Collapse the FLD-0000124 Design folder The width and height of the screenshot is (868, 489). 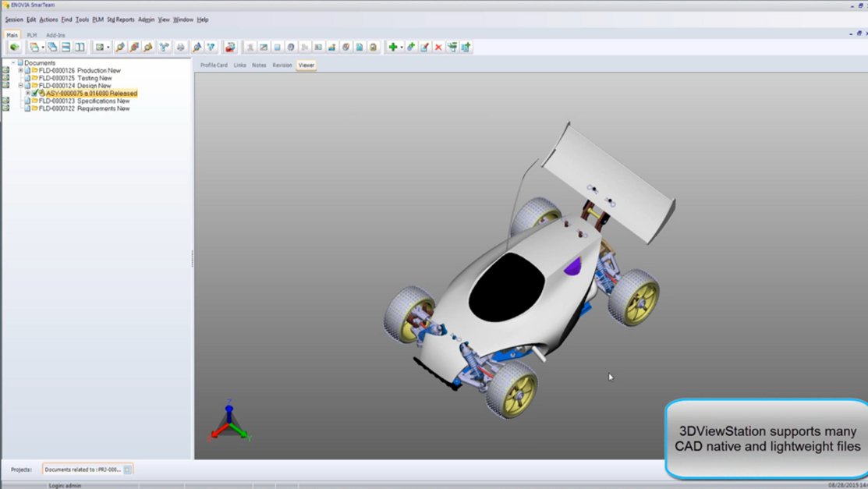tap(20, 86)
